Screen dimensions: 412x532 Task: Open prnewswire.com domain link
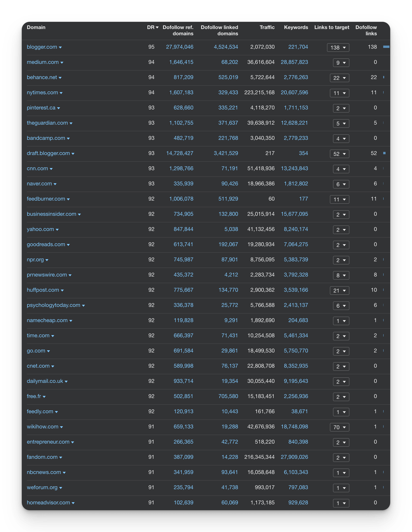coord(47,275)
